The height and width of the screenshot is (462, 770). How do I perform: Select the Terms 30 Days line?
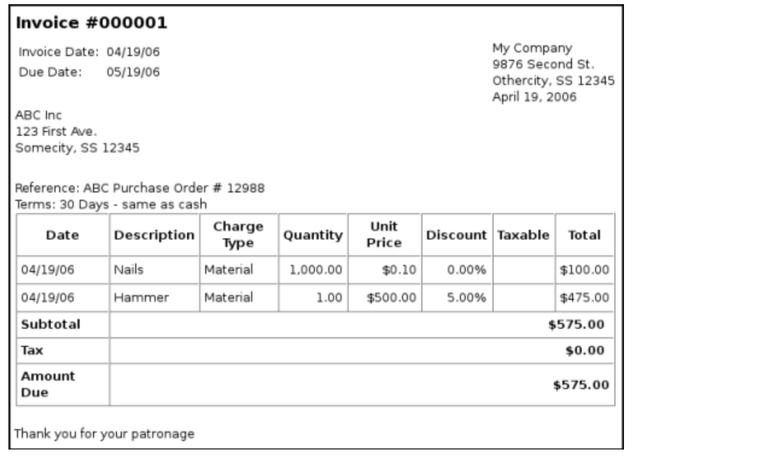point(111,204)
